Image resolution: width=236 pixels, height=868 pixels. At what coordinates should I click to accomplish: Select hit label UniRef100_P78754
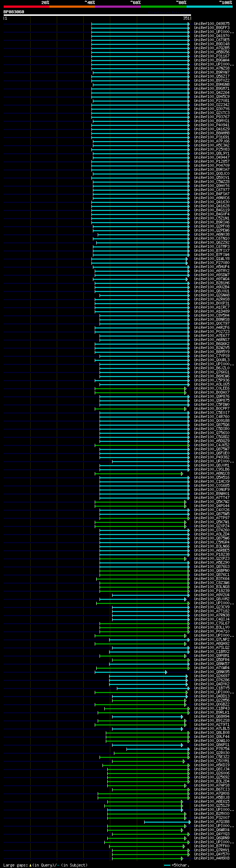pyautogui.click(x=212, y=749)
